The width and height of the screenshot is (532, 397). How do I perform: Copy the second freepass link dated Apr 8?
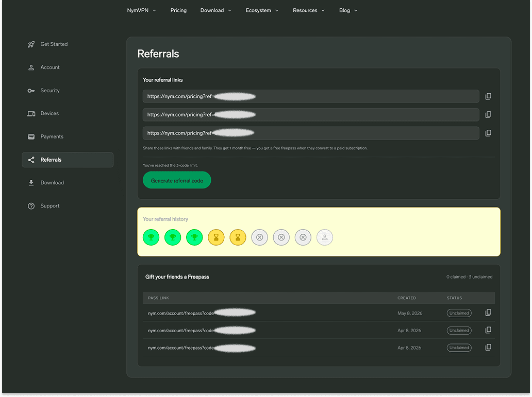488,330
